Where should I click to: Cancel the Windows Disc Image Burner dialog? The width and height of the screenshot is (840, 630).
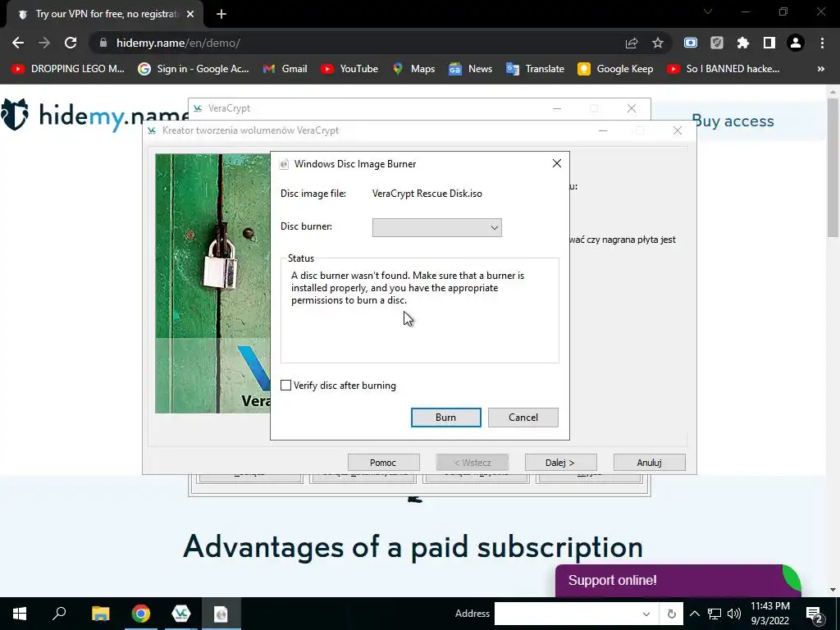(x=523, y=418)
